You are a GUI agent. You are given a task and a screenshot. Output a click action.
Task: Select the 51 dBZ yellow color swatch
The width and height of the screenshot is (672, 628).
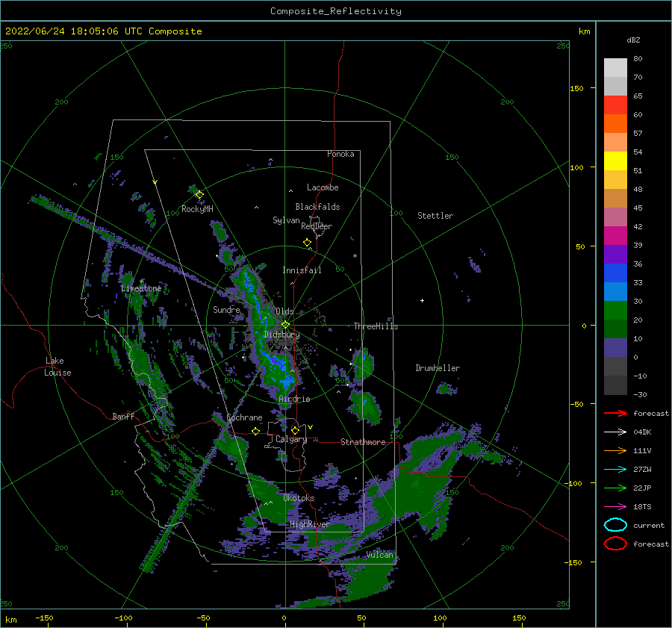coord(615,161)
